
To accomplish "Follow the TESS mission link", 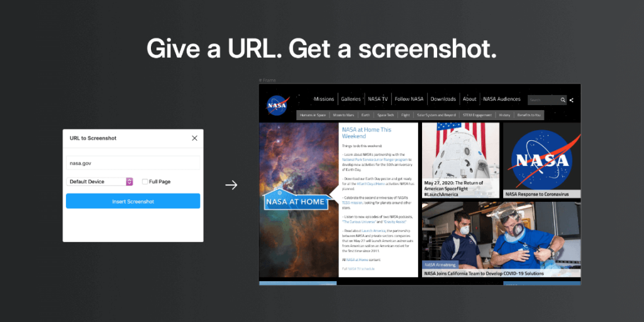I will coord(352,203).
